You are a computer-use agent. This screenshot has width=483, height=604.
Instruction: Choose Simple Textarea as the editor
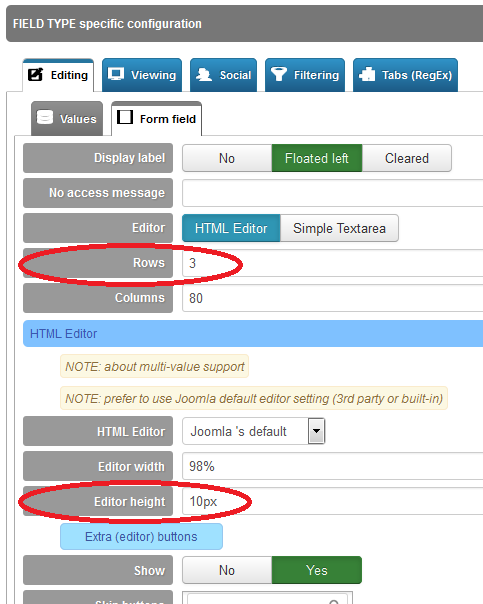click(x=339, y=228)
